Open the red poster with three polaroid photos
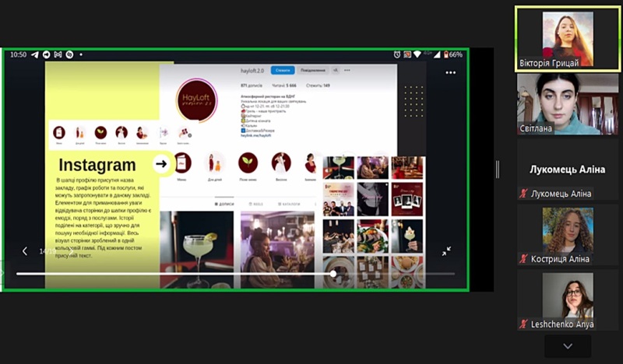This screenshot has width=623, height=364. tap(407, 199)
